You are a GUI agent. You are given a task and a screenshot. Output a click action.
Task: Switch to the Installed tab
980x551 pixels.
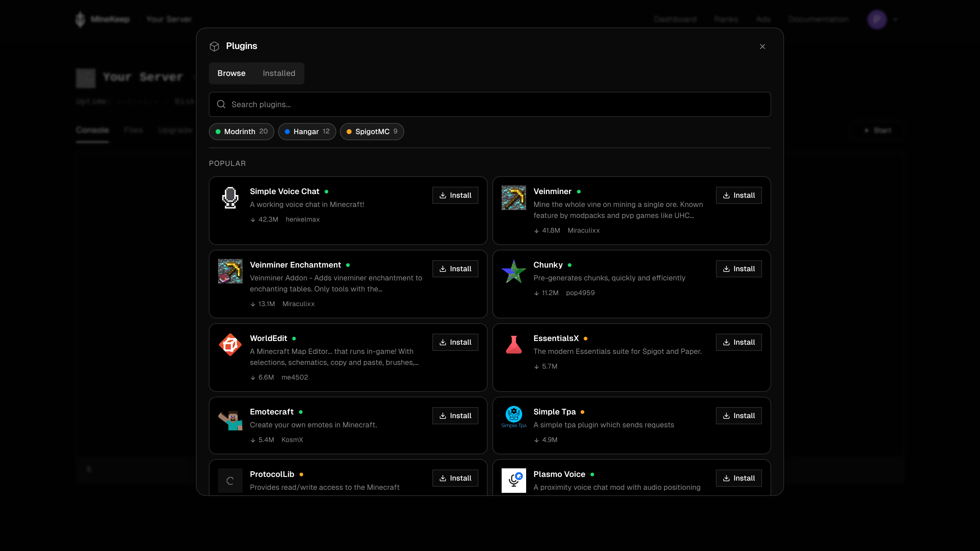tap(279, 73)
